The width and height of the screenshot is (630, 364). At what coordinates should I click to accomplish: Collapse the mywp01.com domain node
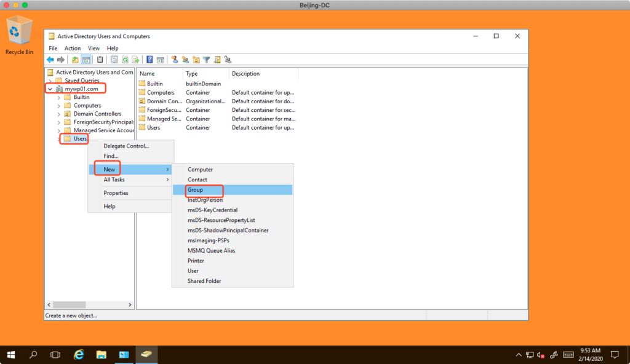tap(50, 89)
